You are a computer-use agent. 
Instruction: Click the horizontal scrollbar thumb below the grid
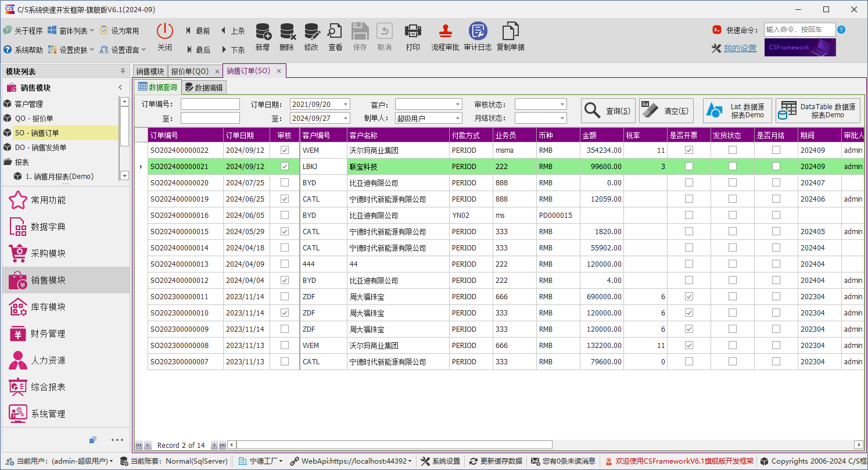[394, 445]
